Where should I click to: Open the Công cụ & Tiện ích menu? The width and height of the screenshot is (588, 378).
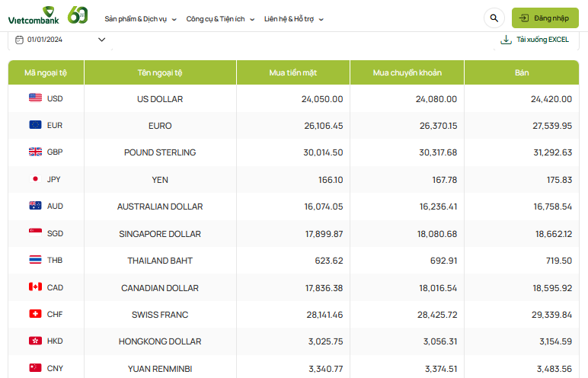pyautogui.click(x=220, y=18)
